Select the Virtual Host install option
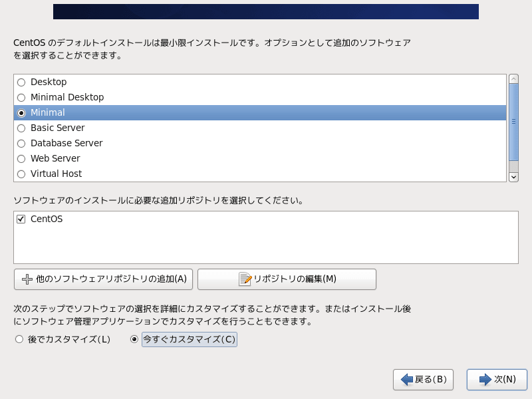Screen dimensions: 532x399 [21, 174]
